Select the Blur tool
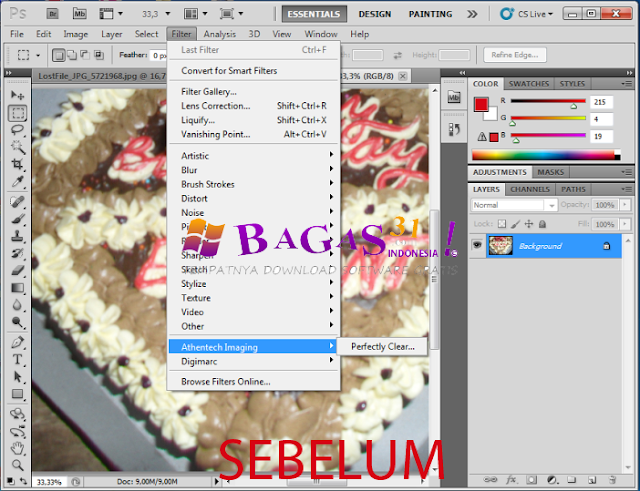 tap(17, 305)
